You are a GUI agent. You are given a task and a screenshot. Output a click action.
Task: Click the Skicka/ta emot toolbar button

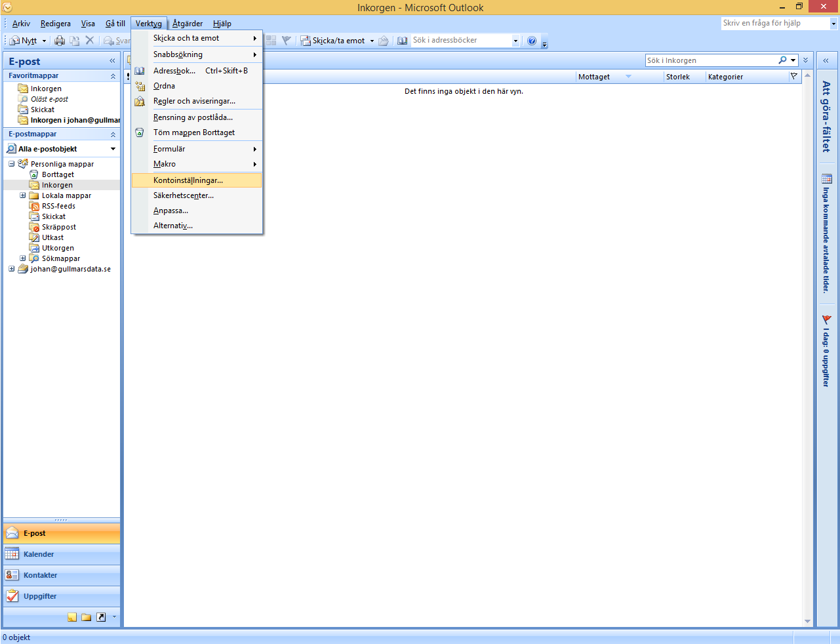point(333,41)
